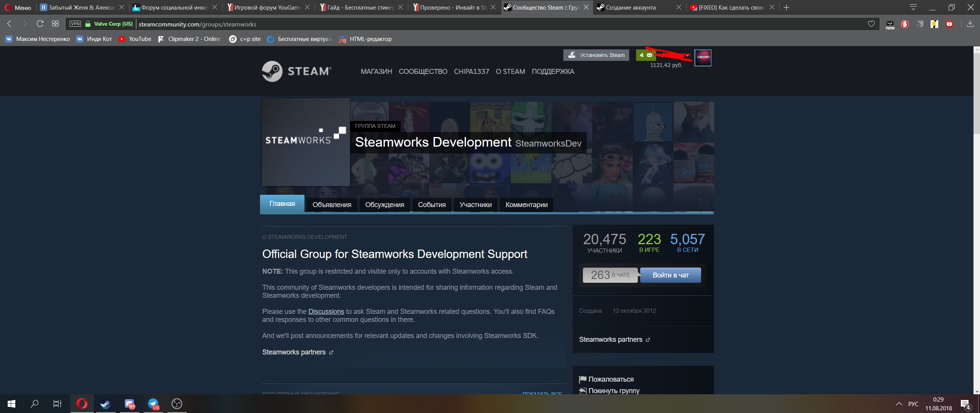
Task: Switch to the Обсуждения tab
Action: (384, 205)
